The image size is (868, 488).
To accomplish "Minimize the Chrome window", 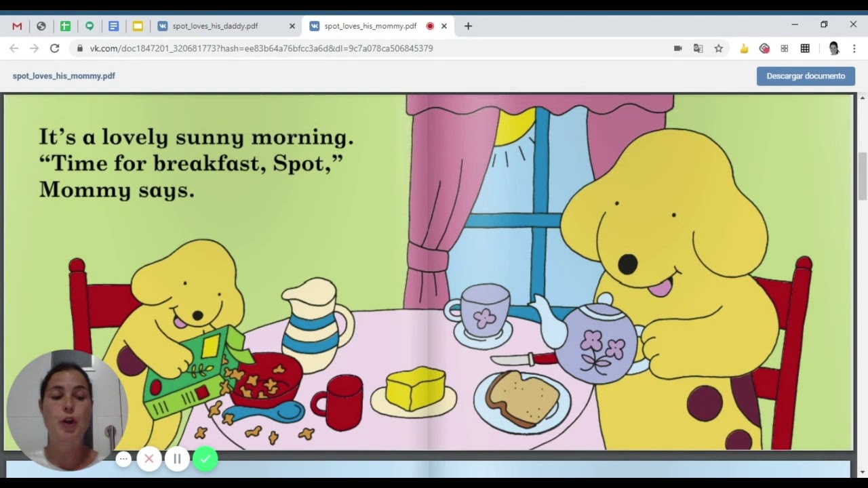I will [x=795, y=24].
